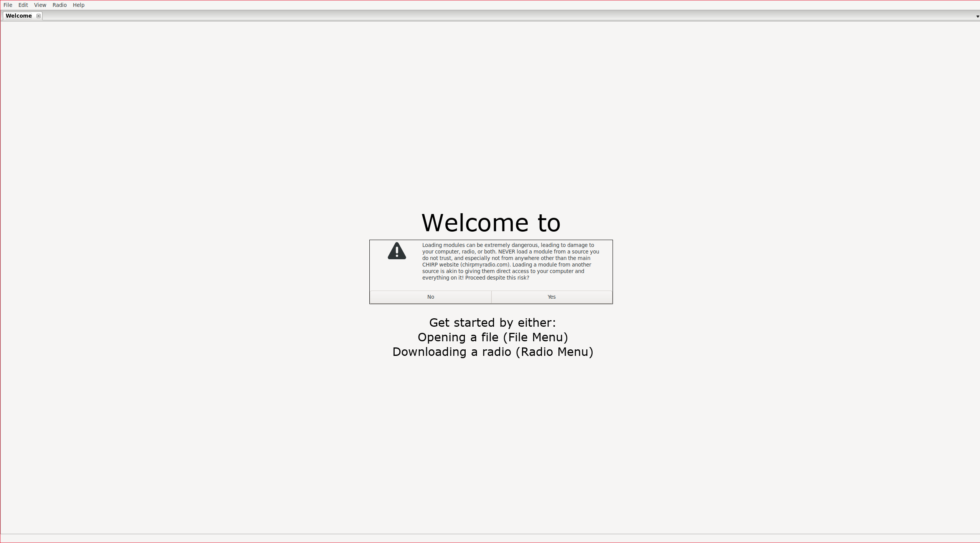Screen dimensions: 980x543
Task: Open the File menu
Action: point(8,5)
